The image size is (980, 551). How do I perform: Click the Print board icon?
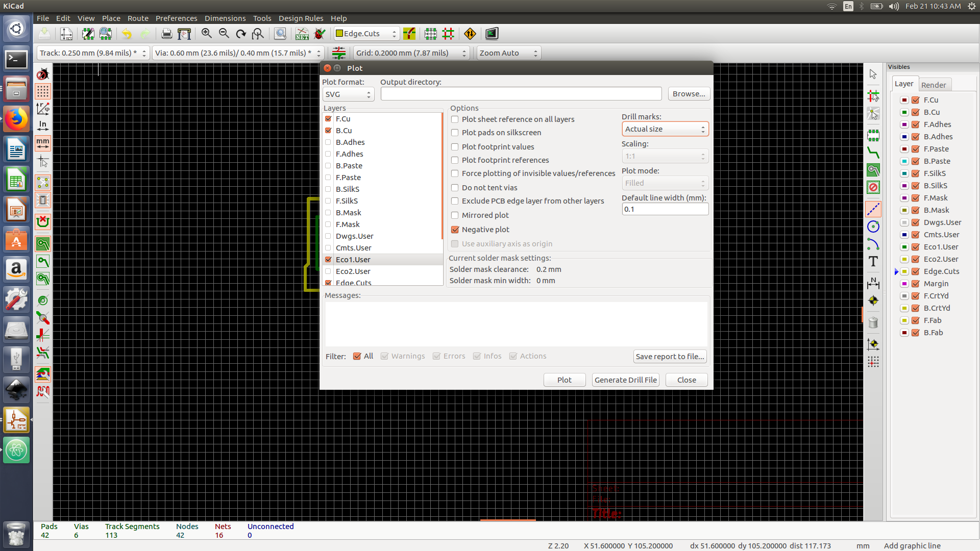point(166,34)
